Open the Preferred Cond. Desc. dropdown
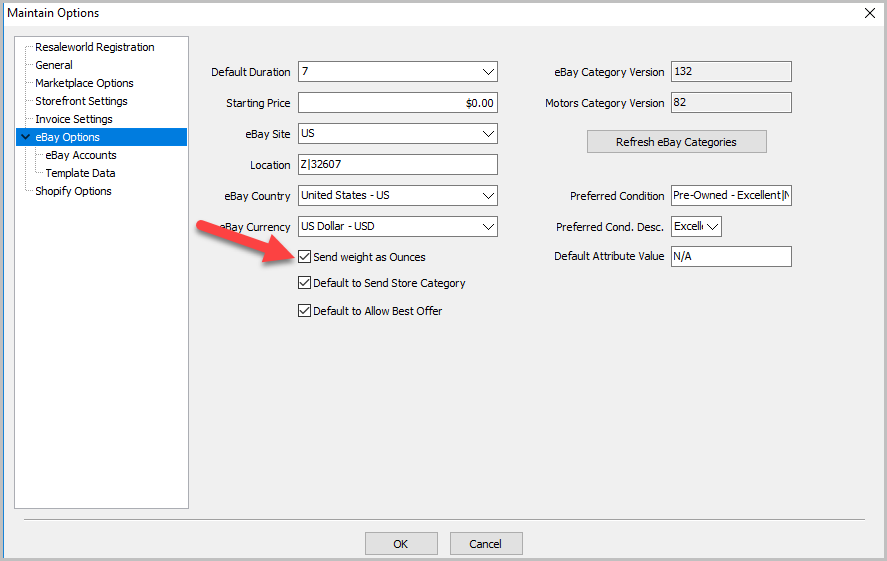Viewport: 887px width, 561px height. point(712,227)
